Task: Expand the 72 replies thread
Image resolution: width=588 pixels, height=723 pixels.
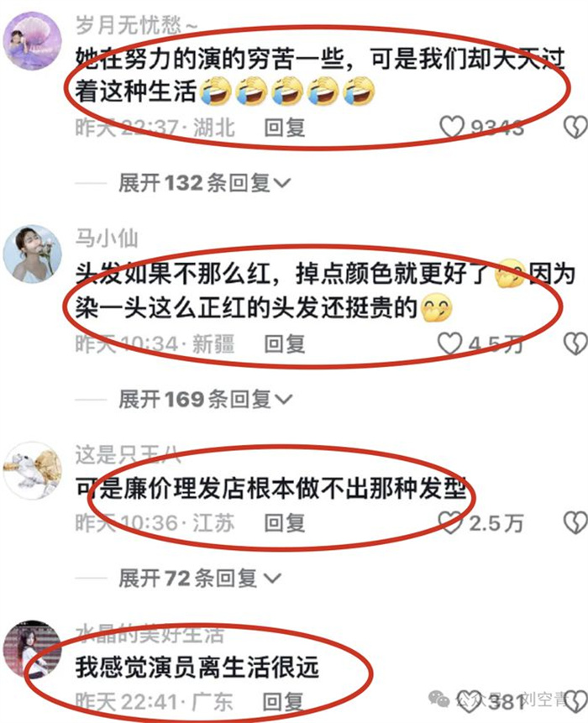Action: (200, 578)
